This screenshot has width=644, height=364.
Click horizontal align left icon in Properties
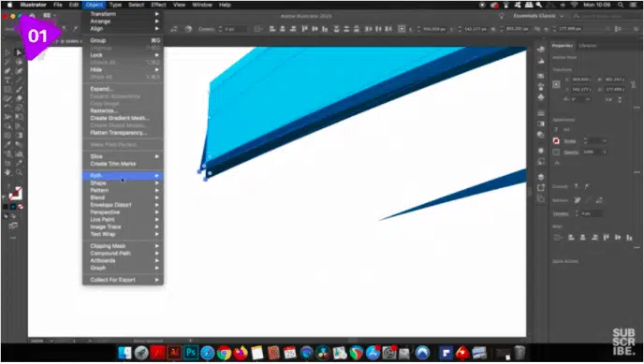point(571,237)
